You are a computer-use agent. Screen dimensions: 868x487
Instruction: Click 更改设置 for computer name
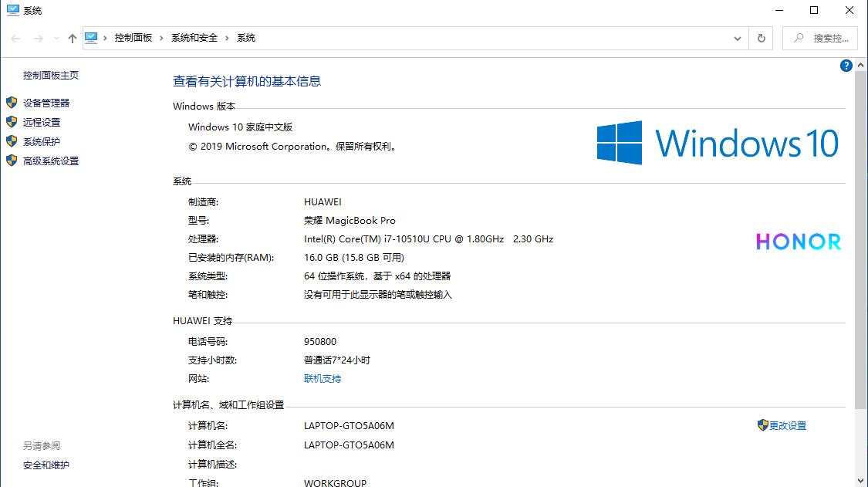coord(787,425)
